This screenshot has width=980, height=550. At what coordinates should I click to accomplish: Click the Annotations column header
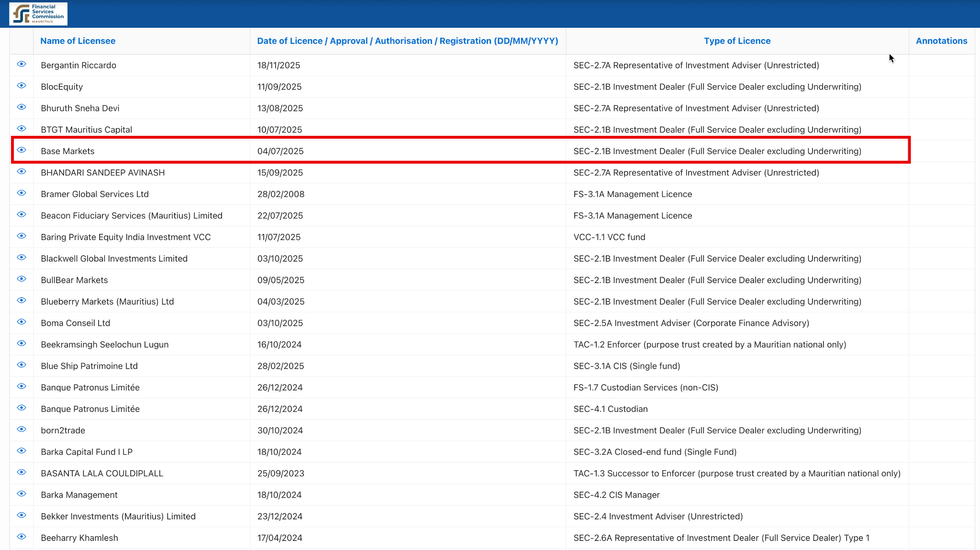[x=941, y=41]
